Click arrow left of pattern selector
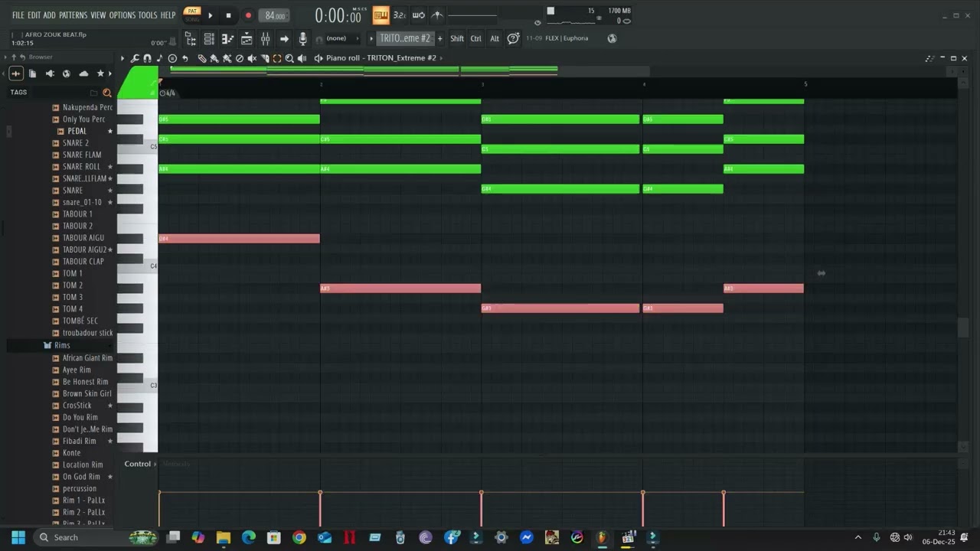Viewport: 980px width, 551px height. [x=371, y=38]
